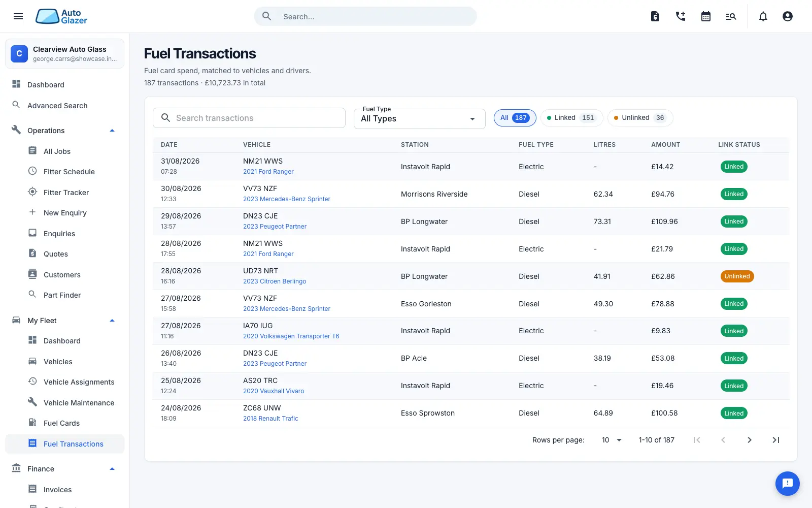
Task: Click the Fuel Transactions list icon
Action: [32, 443]
